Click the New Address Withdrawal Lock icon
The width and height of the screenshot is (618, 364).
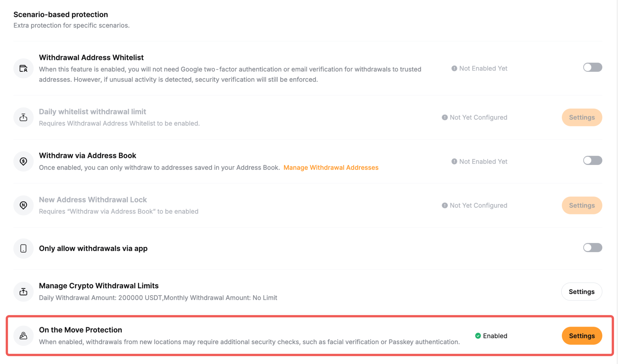tap(23, 205)
